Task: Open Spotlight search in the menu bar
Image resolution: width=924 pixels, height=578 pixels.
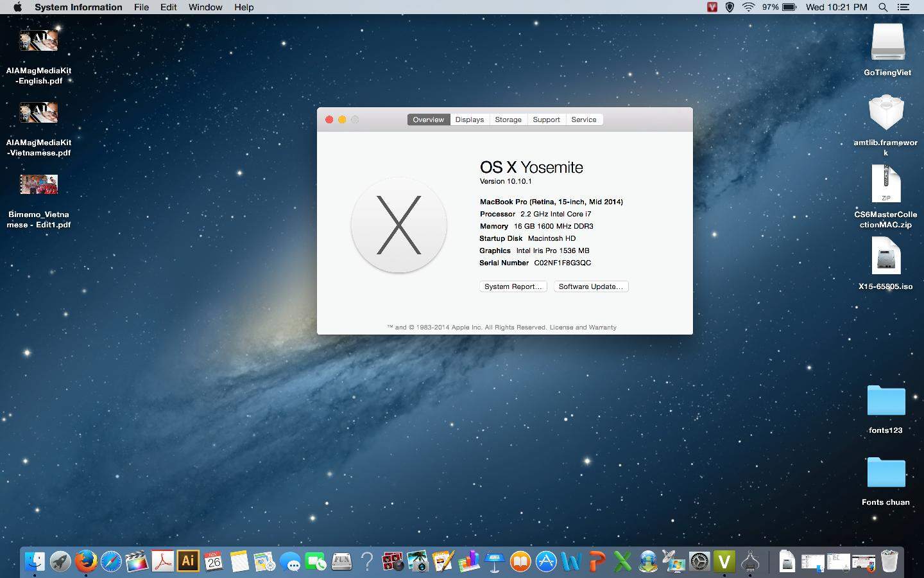Action: coord(883,7)
